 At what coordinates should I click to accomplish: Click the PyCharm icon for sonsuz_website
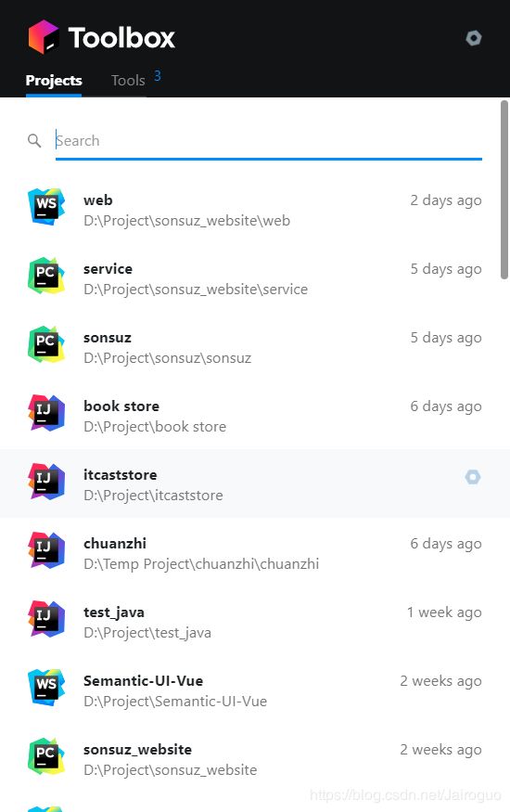pyautogui.click(x=46, y=756)
